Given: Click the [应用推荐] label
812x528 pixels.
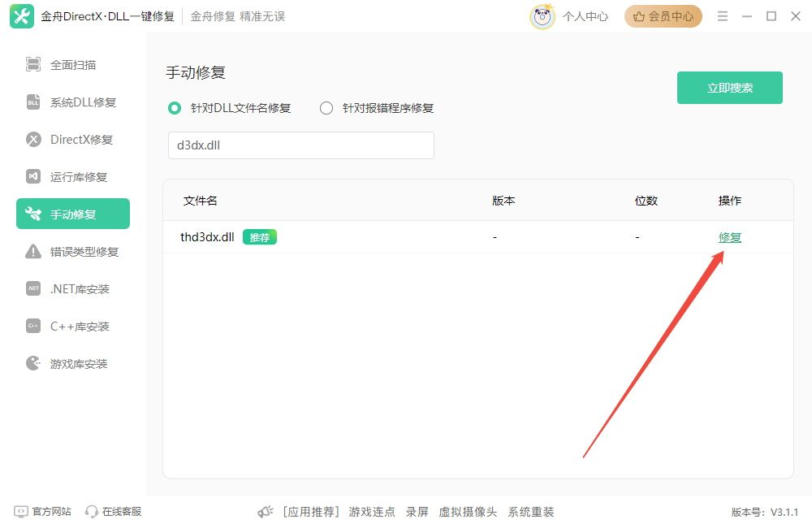Looking at the screenshot, I should point(311,512).
